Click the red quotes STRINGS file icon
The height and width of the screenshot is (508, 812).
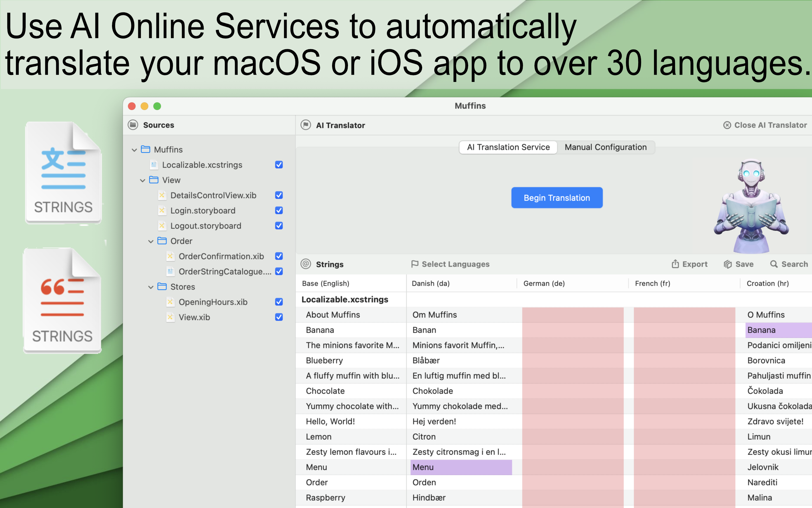point(62,301)
